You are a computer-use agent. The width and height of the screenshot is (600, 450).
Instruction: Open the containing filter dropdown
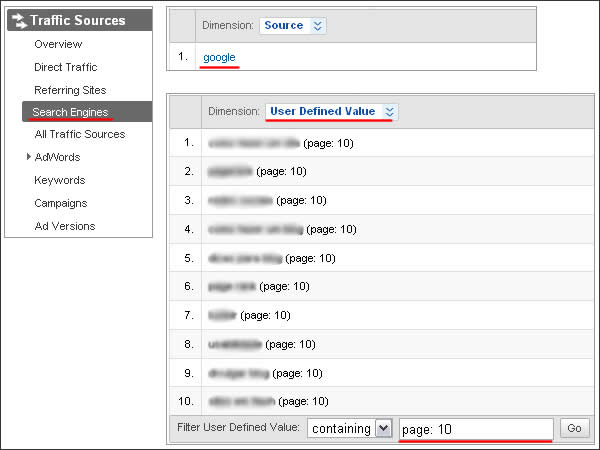(x=350, y=428)
